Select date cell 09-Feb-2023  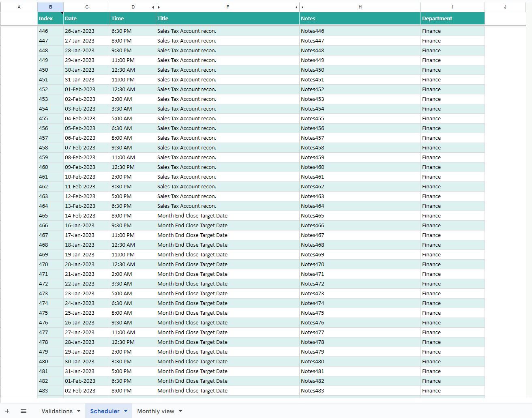(87, 167)
